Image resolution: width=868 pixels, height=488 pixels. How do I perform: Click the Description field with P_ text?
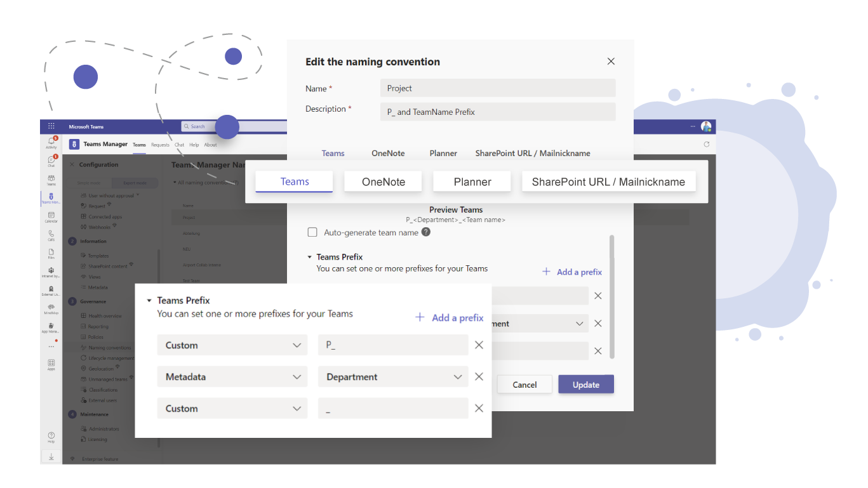498,112
